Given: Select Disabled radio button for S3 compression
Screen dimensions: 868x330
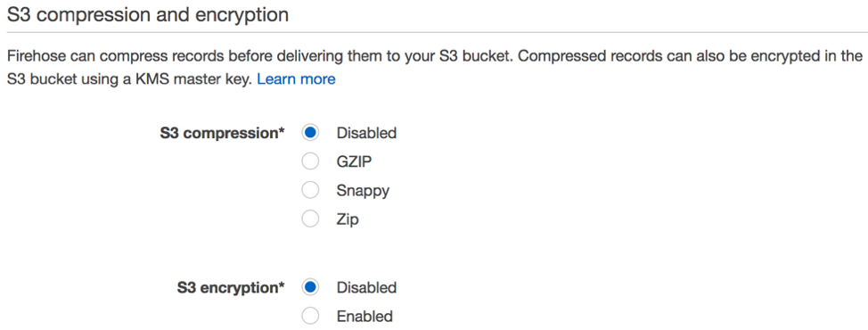Looking at the screenshot, I should pyautogui.click(x=310, y=133).
